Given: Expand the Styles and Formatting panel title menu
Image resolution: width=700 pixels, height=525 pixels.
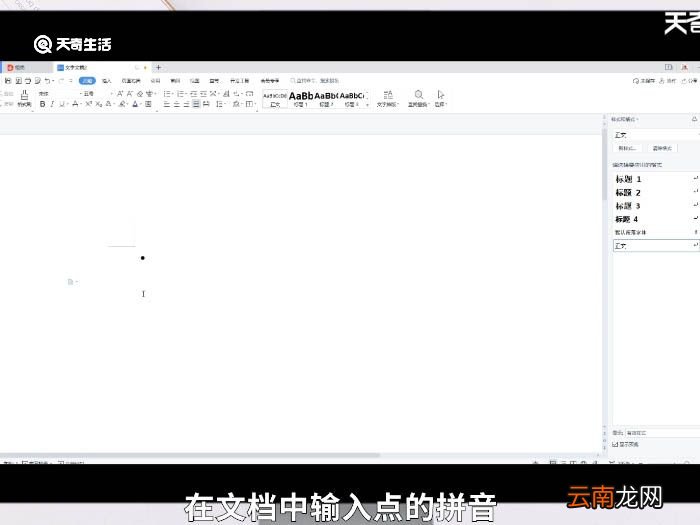Looking at the screenshot, I should 625,119.
